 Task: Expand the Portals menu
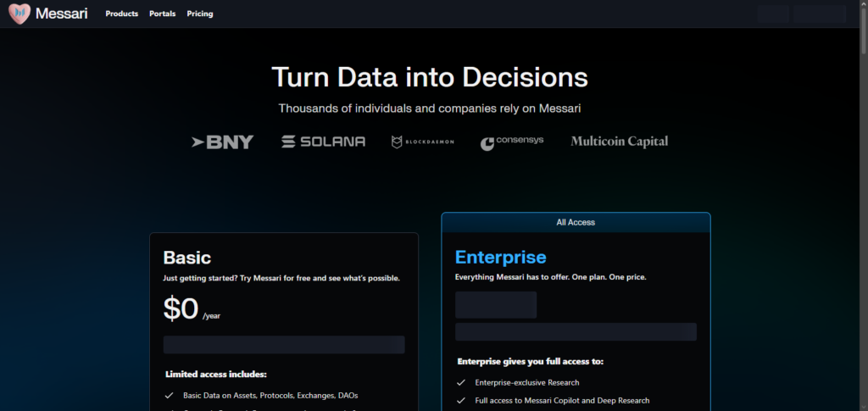(x=162, y=14)
